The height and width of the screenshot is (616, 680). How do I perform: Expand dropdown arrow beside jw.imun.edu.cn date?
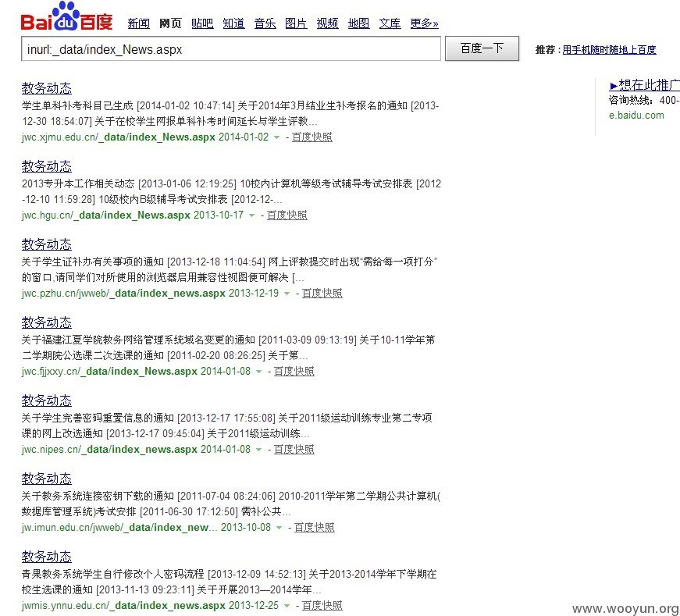click(x=279, y=528)
